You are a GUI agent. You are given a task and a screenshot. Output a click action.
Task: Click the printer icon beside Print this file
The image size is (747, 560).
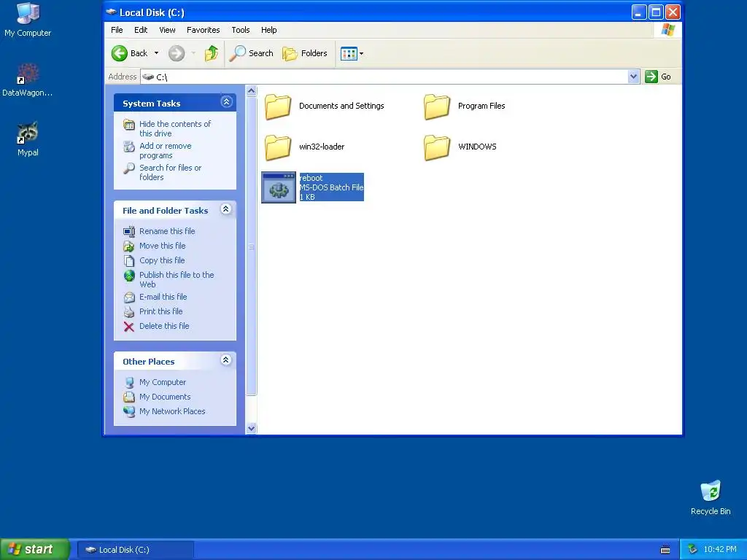point(129,312)
